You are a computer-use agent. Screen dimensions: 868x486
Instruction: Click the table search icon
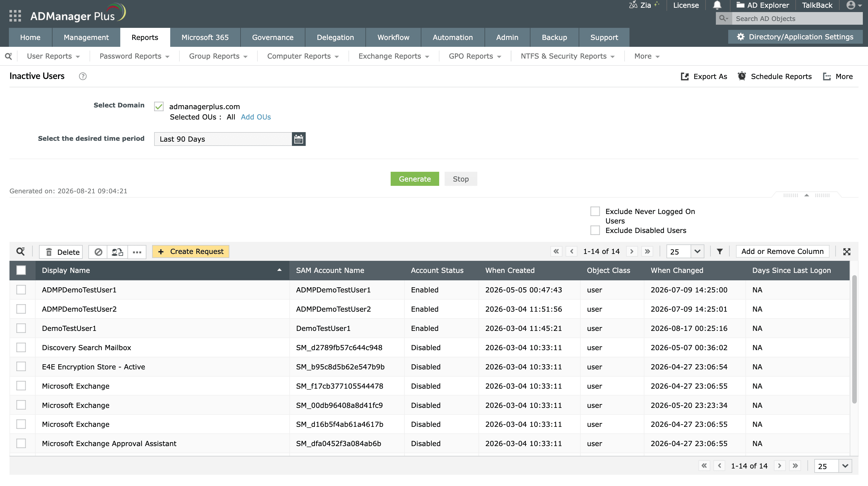(21, 252)
